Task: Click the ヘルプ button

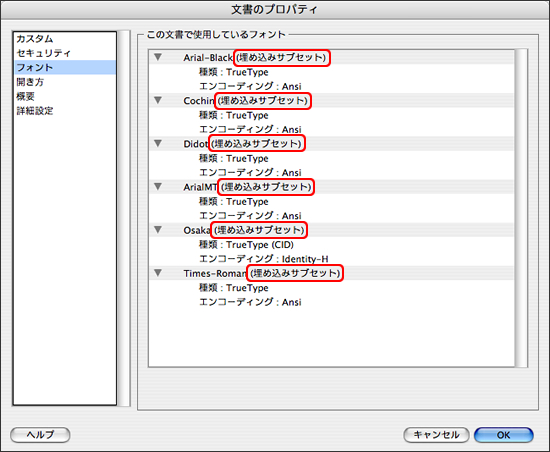Action: (40, 435)
